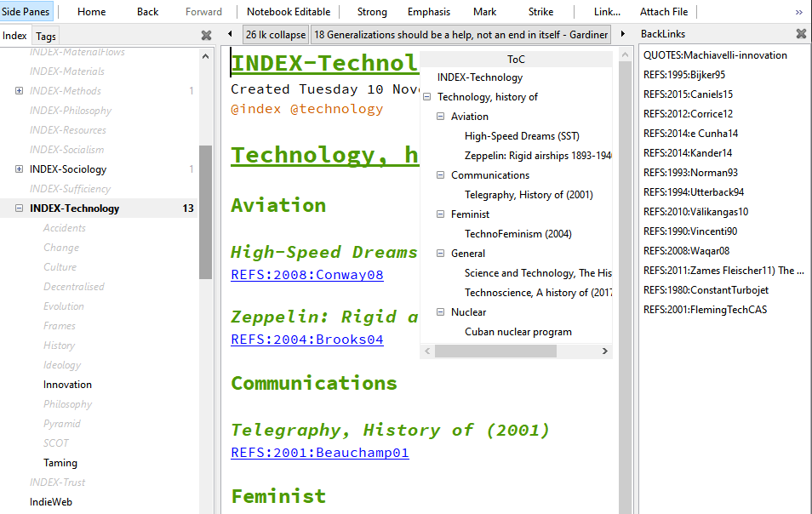Image resolution: width=812 pixels, height=514 pixels.
Task: Click scroll-up arrow in Index pane
Action: tap(206, 56)
